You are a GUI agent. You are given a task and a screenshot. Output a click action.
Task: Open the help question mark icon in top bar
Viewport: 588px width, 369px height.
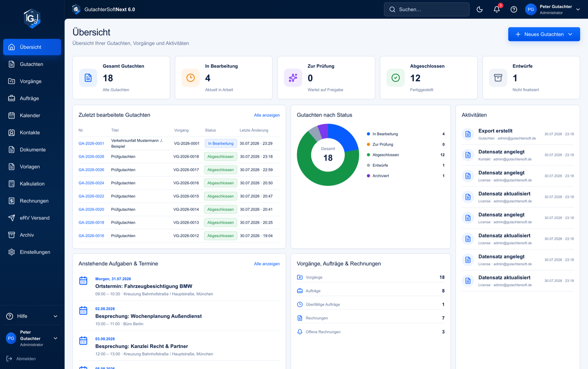514,10
